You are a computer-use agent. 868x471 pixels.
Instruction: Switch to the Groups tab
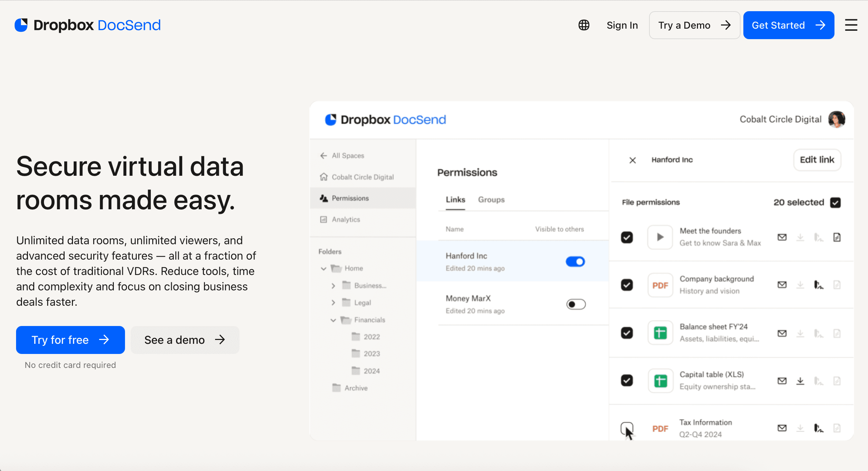491,200
